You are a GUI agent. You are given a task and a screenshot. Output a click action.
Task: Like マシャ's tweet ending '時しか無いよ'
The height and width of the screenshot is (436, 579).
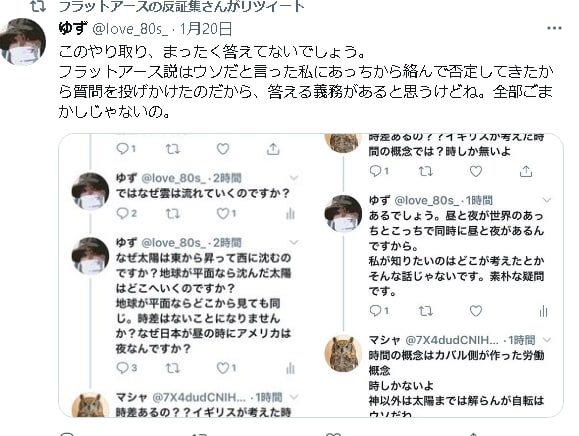[476, 171]
